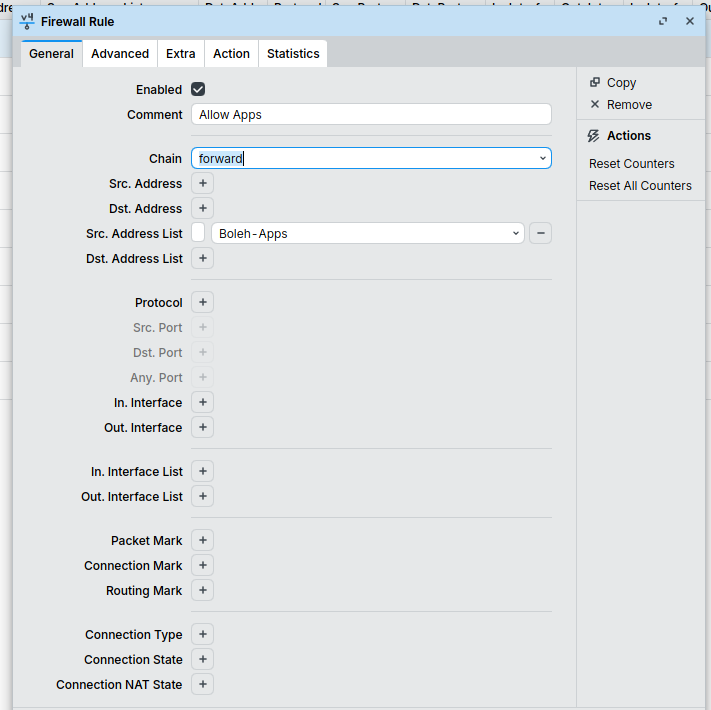711x710 pixels.
Task: Click plus next to In. Interface
Action: pyautogui.click(x=202, y=402)
